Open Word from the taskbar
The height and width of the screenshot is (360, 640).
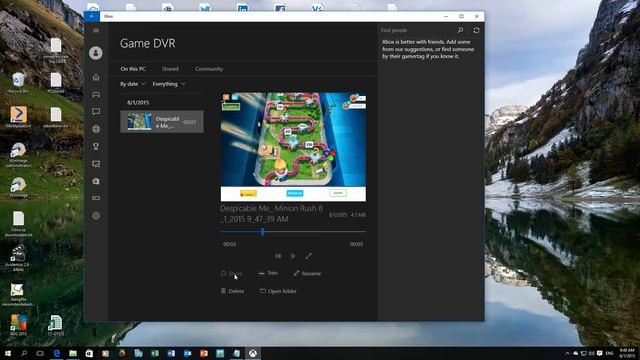(171, 353)
